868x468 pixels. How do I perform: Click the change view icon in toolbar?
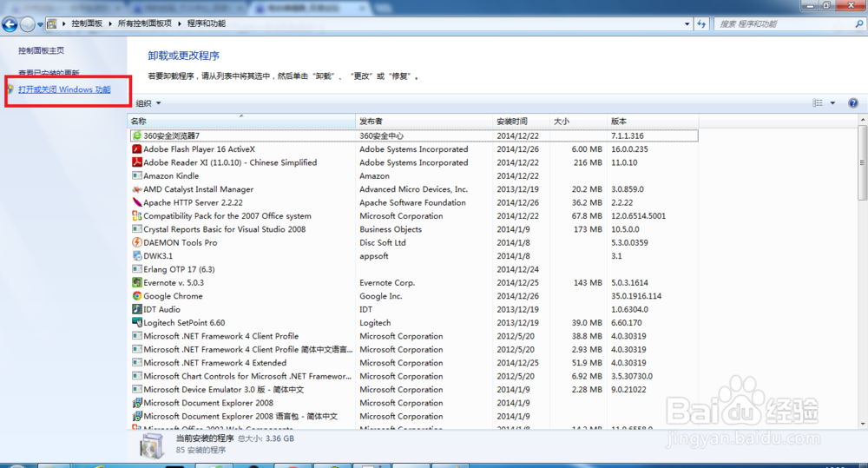pos(818,103)
